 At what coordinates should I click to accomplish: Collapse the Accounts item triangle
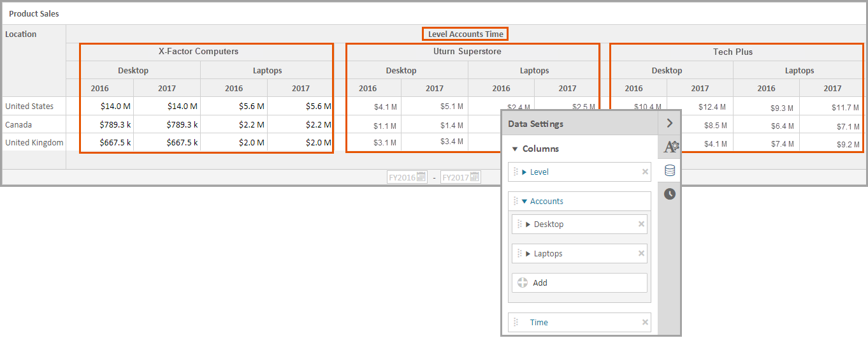pyautogui.click(x=524, y=201)
